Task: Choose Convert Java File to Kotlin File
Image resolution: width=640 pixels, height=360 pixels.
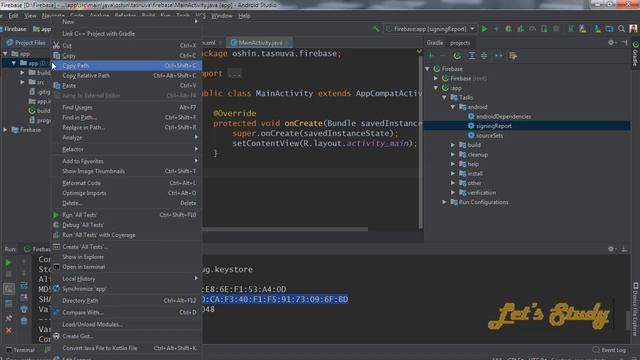Action: [x=127, y=348]
